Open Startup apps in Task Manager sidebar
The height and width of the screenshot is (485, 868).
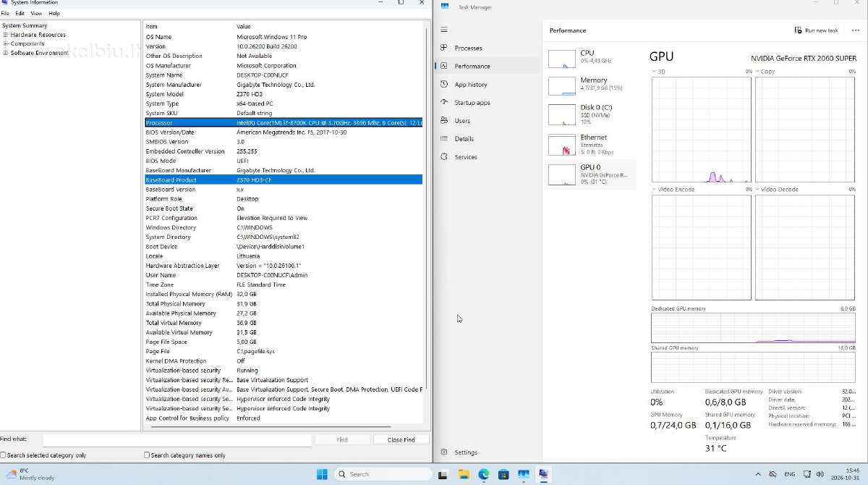pos(487,102)
